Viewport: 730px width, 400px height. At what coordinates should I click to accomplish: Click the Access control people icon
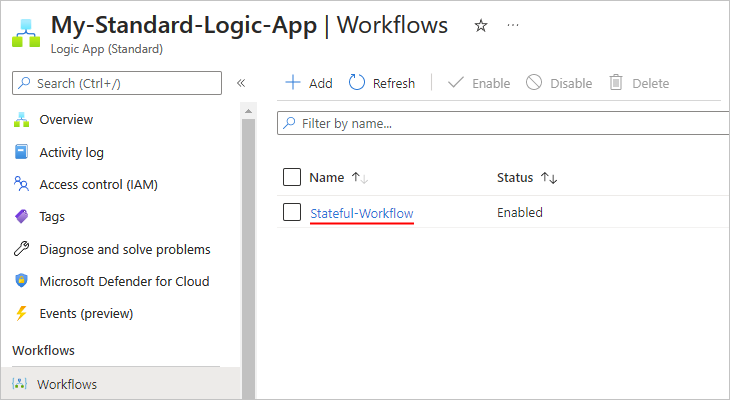[21, 184]
